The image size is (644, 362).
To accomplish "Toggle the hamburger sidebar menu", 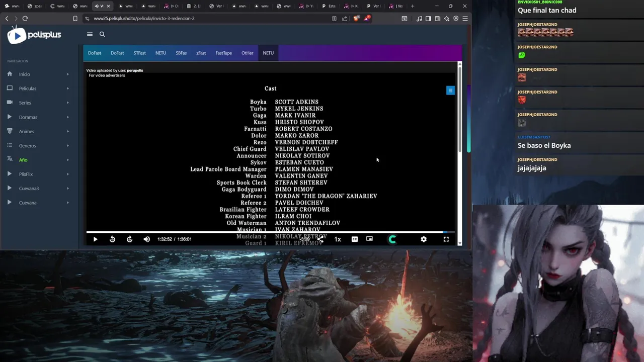I will [90, 34].
